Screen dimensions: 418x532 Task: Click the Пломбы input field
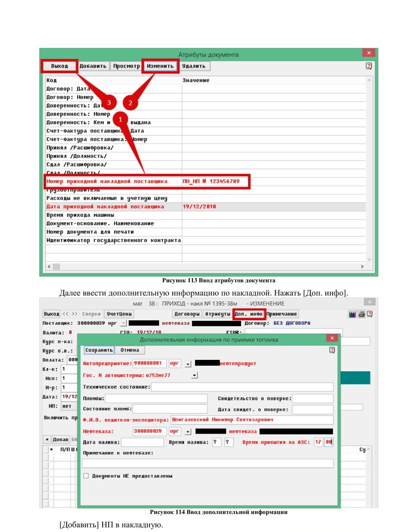[x=156, y=398]
